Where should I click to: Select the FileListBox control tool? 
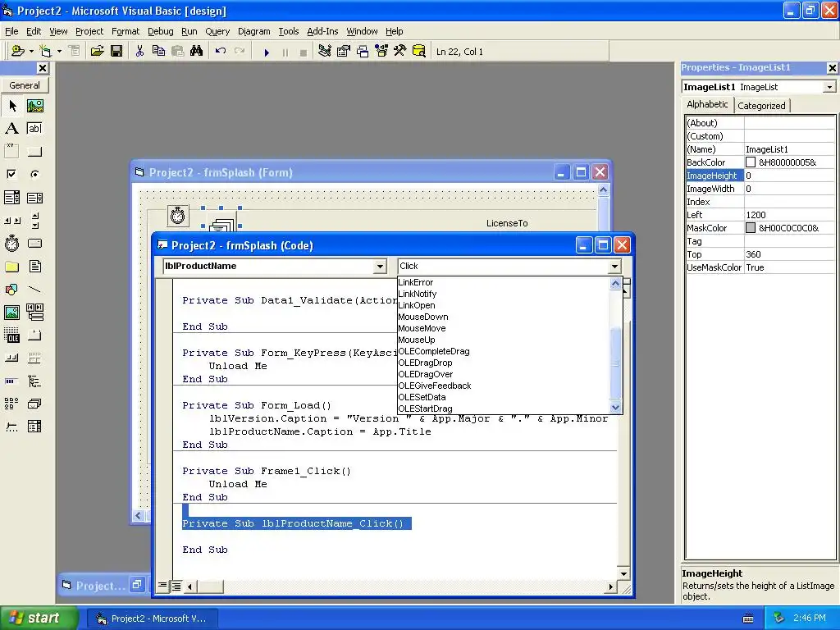coord(34,267)
